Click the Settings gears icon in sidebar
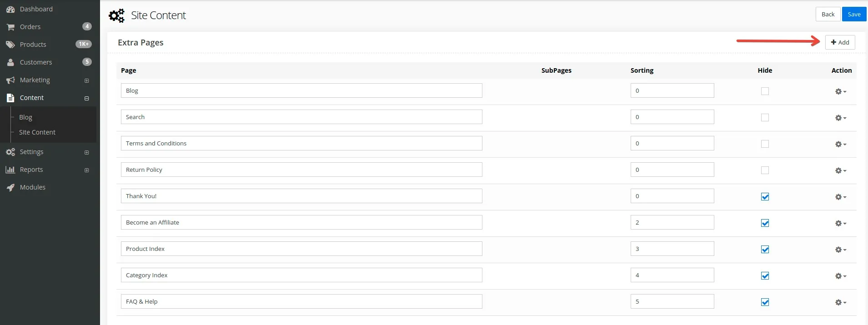Screen dimensions: 868x325 click(x=10, y=152)
